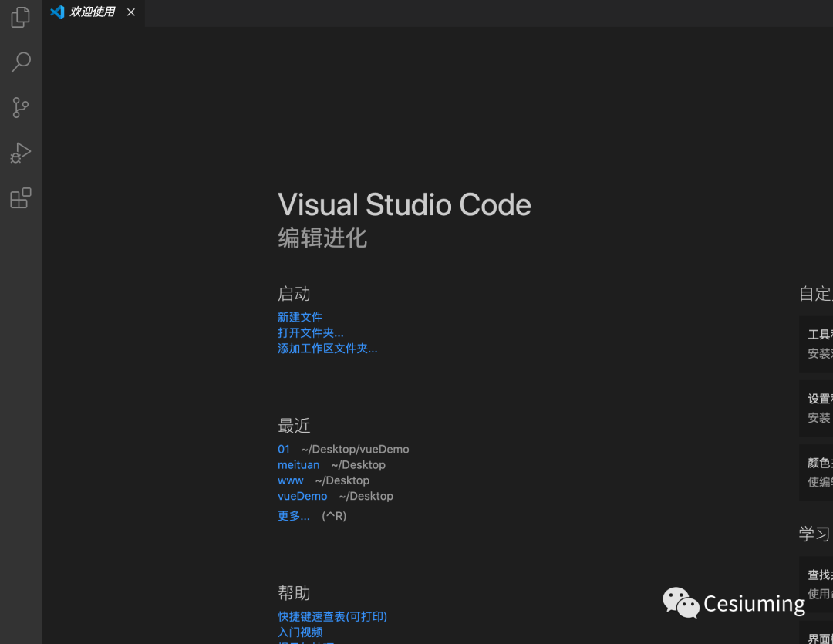833x644 pixels.
Task: Select the 颜色主题 customization card
Action: click(819, 472)
